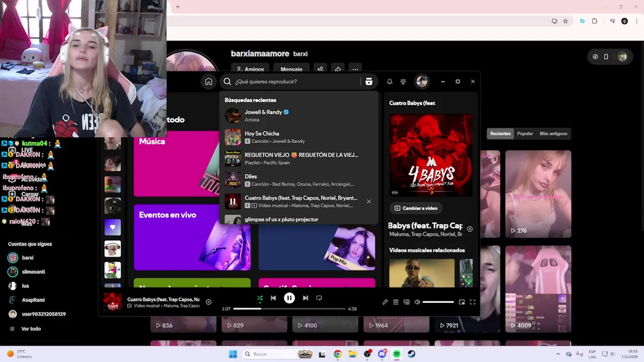Image resolution: width=644 pixels, height=362 pixels.
Task: Open Spotify from the taskbar
Action: [396, 354]
